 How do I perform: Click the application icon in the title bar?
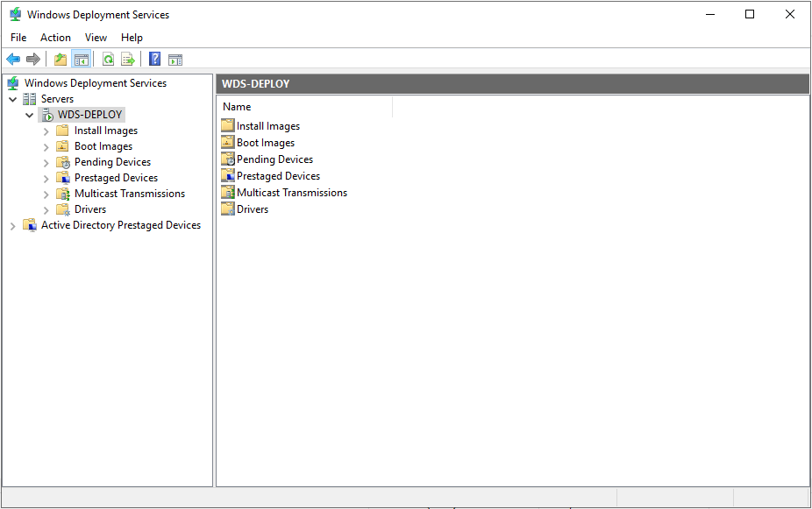pos(16,15)
